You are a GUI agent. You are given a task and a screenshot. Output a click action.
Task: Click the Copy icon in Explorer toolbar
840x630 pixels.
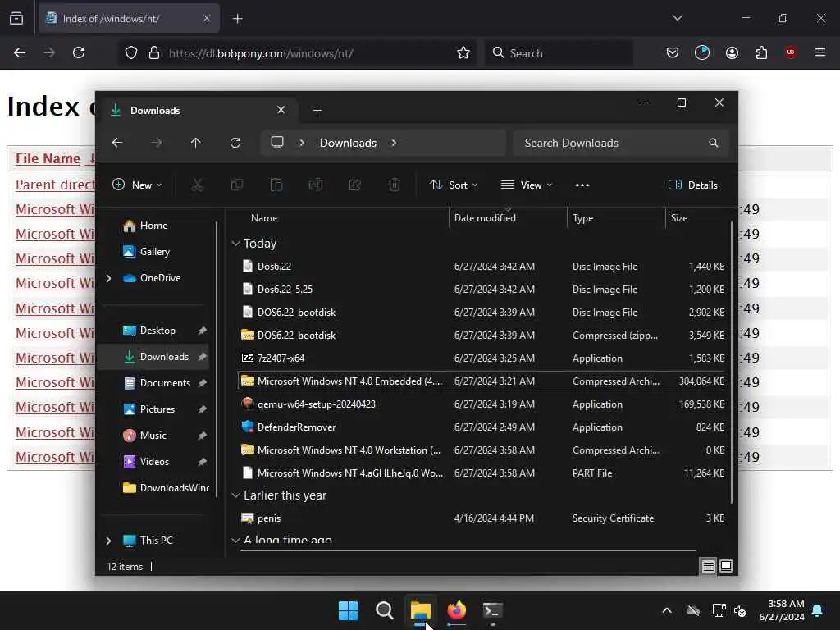coord(237,185)
